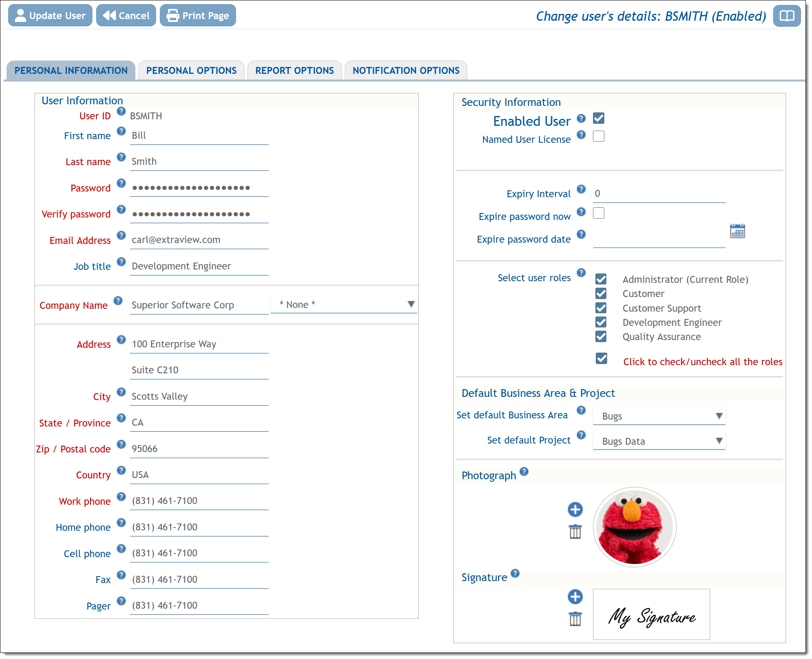Click help icon next to Job title
This screenshot has height=659, width=812.
coord(121,262)
